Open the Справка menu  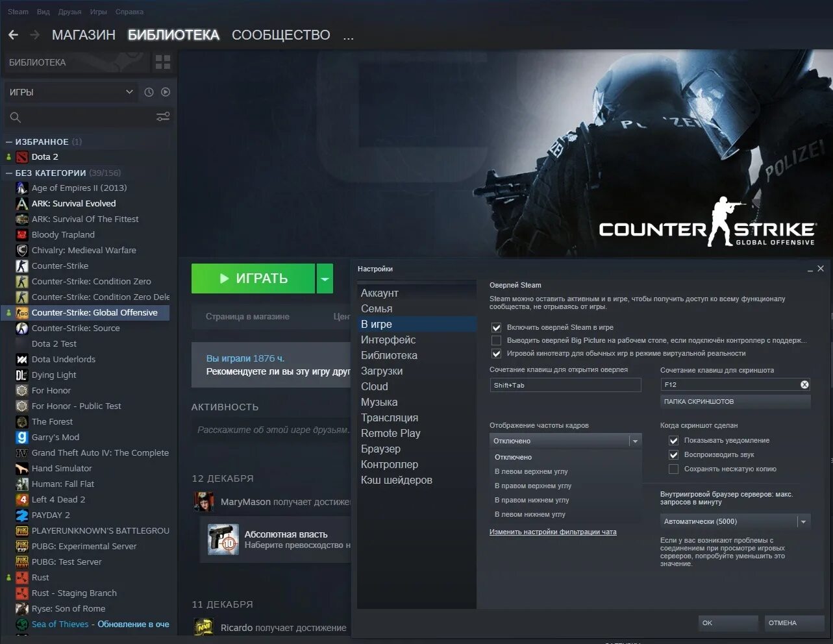[x=129, y=12]
